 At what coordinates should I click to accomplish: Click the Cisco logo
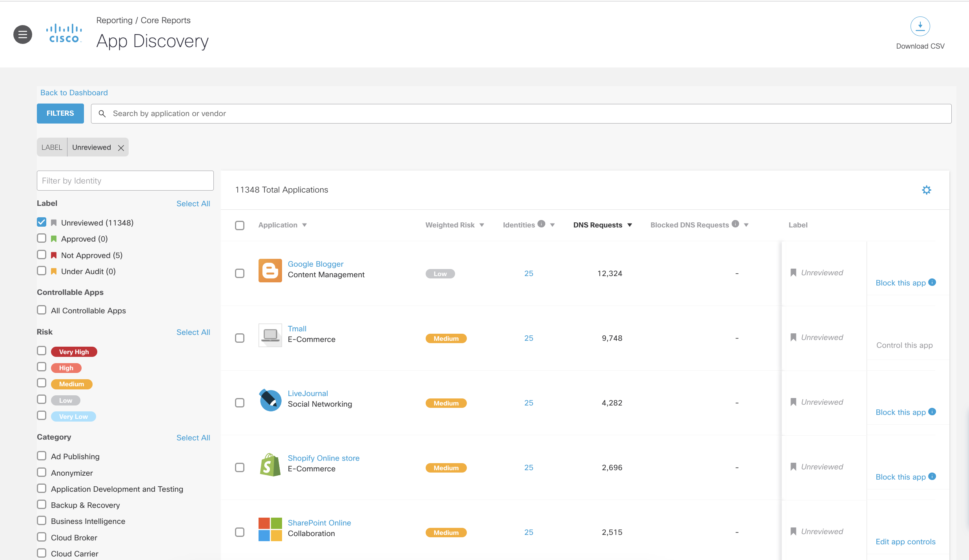64,34
